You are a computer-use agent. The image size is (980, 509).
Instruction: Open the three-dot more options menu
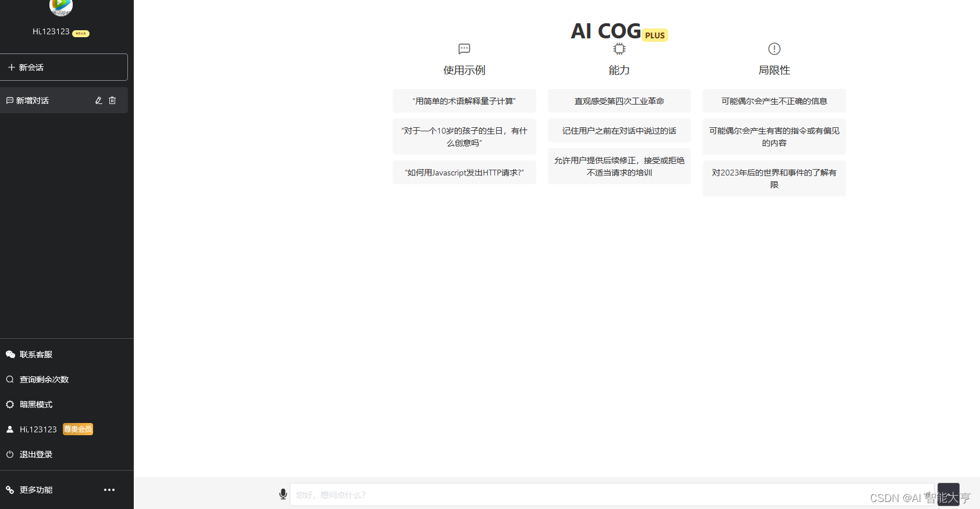tap(109, 490)
